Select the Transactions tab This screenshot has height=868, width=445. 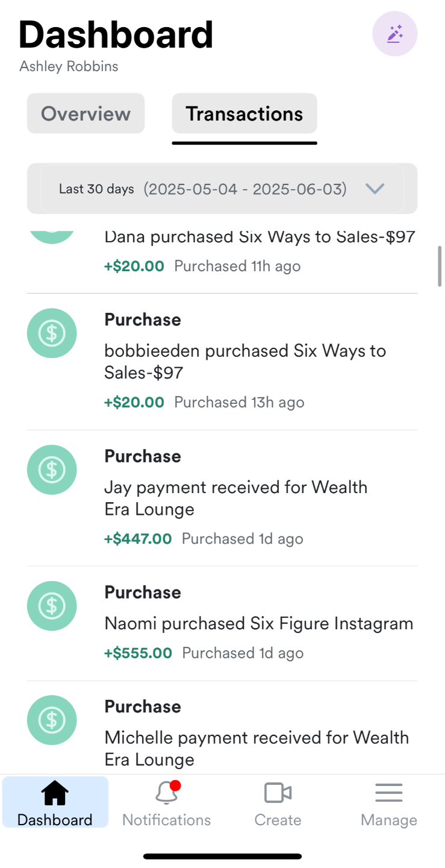click(x=244, y=113)
